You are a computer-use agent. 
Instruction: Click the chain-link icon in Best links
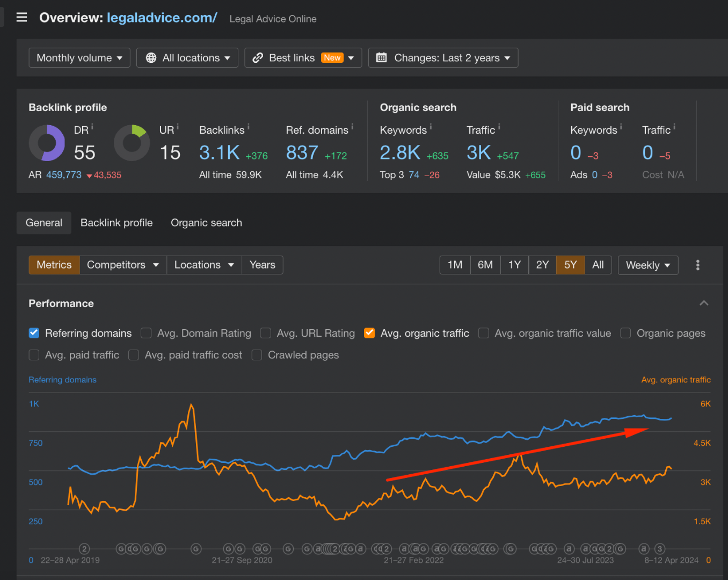coord(258,57)
